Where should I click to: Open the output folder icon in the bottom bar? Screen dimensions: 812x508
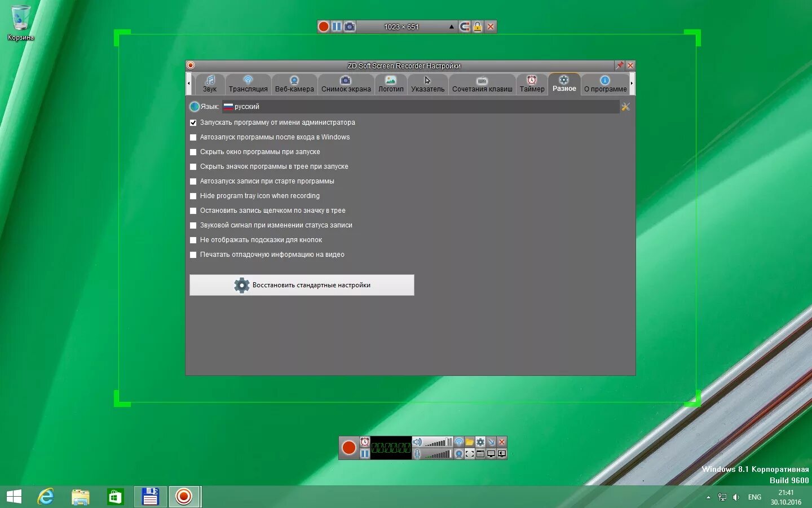pos(470,442)
